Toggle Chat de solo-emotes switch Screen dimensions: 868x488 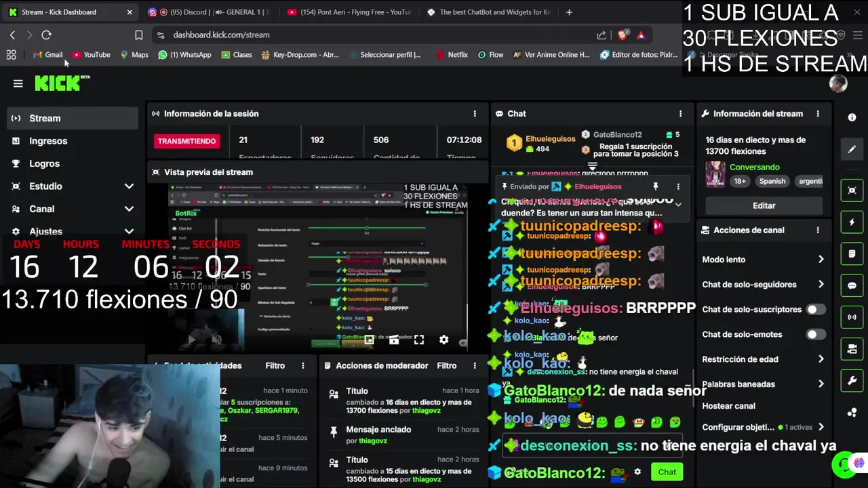pos(816,335)
